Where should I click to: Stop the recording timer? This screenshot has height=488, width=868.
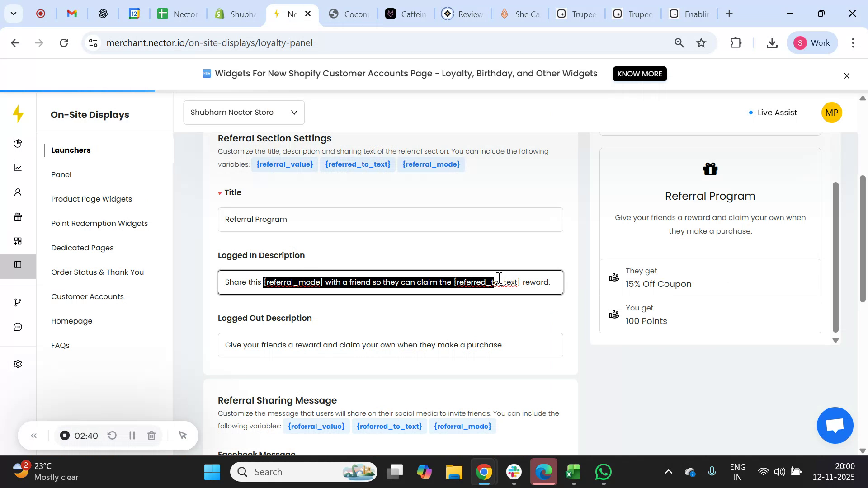pyautogui.click(x=65, y=435)
